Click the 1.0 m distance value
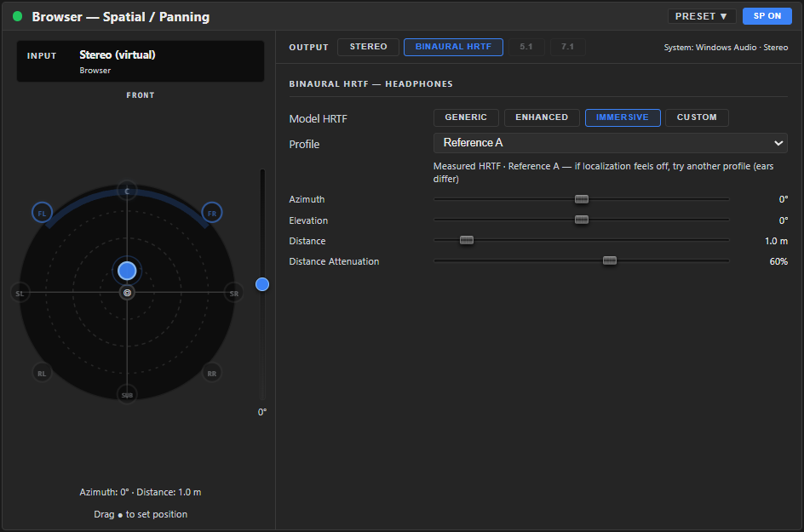Image resolution: width=804 pixels, height=532 pixels. point(776,241)
